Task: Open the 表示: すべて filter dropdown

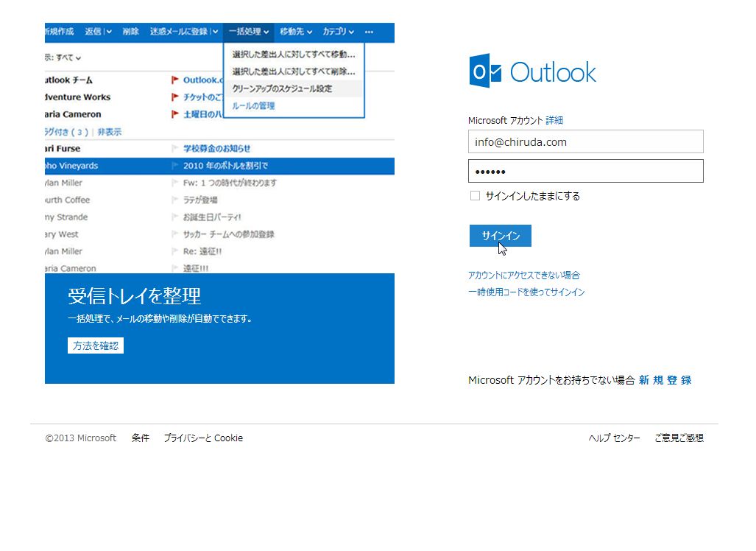Action: (63, 57)
